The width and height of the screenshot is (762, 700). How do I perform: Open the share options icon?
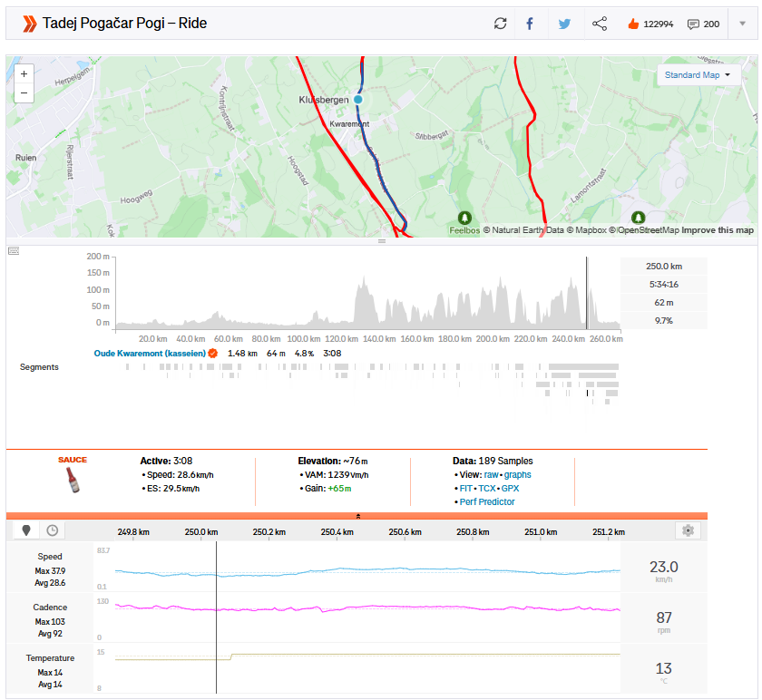click(600, 24)
